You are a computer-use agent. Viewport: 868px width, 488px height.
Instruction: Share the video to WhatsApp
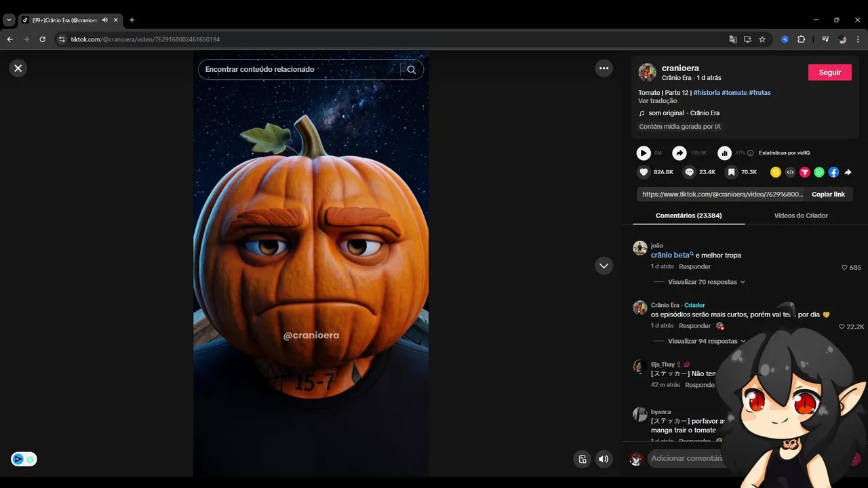coord(819,172)
